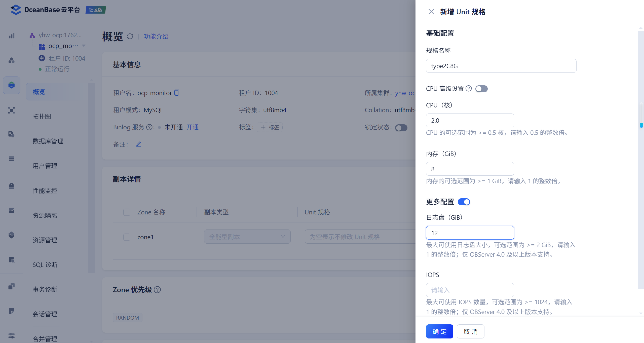
Task: Open the Unit 规格 selection box for zone1
Action: click(360, 237)
